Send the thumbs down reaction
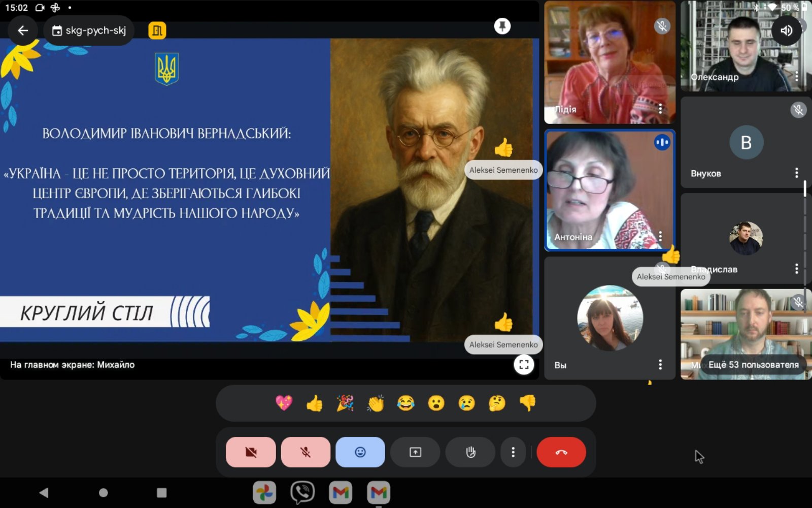This screenshot has height=508, width=812. coord(528,403)
